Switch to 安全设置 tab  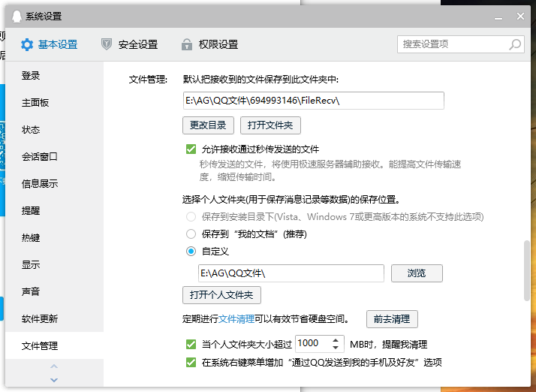130,44
